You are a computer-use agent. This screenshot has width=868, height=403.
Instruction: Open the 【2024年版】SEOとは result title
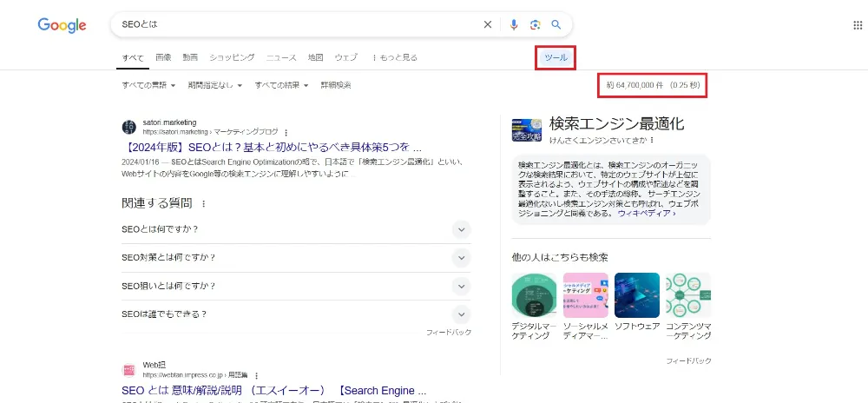272,148
